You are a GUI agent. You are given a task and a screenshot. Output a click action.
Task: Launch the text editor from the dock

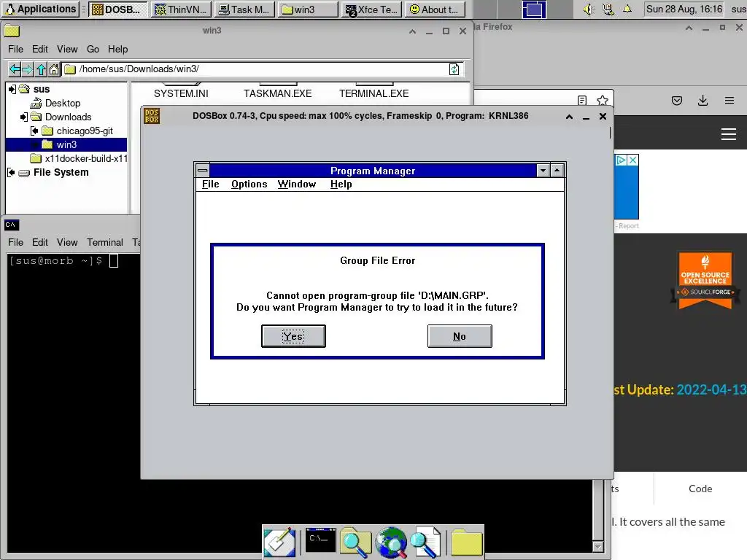(x=279, y=542)
